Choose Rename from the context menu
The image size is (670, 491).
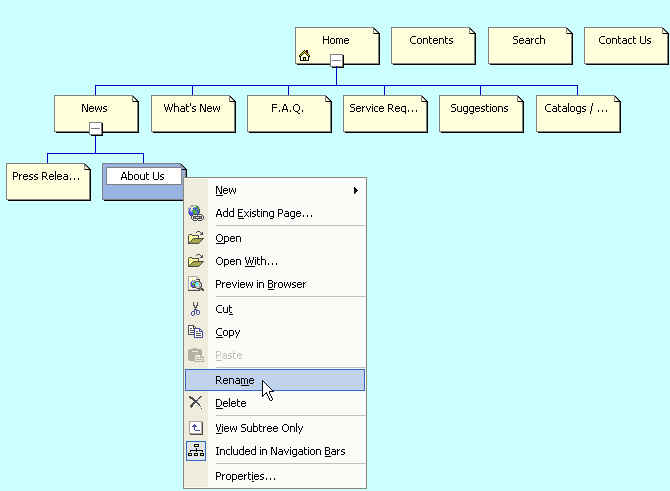pos(235,380)
